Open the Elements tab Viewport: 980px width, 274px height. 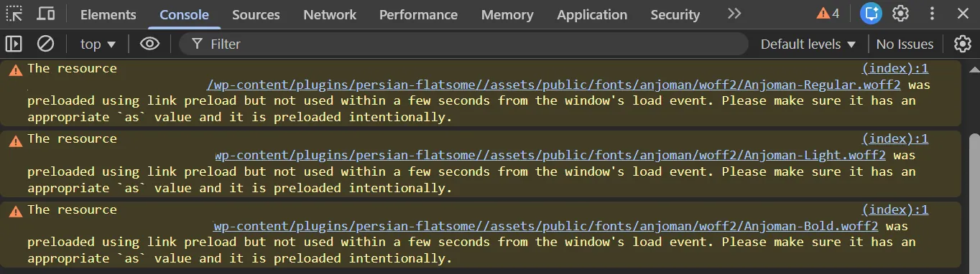point(108,14)
